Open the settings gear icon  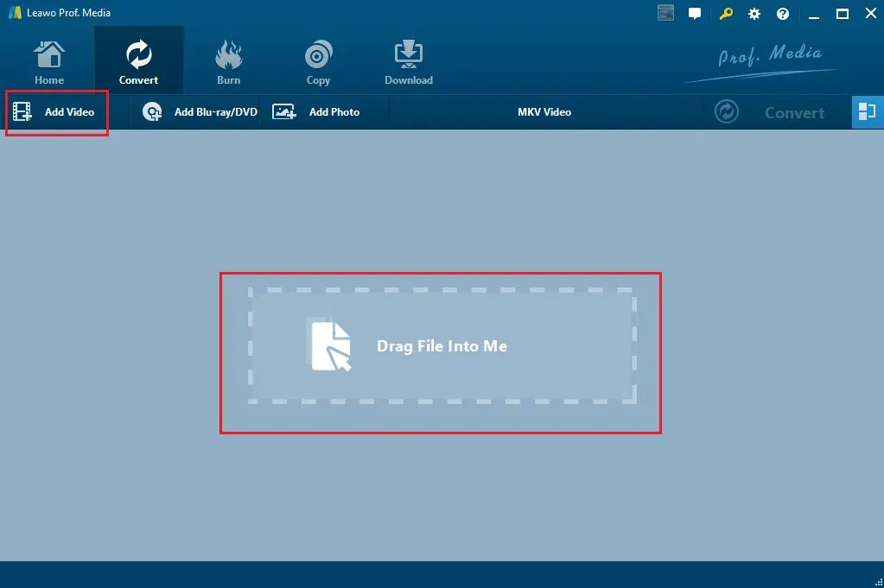(754, 14)
